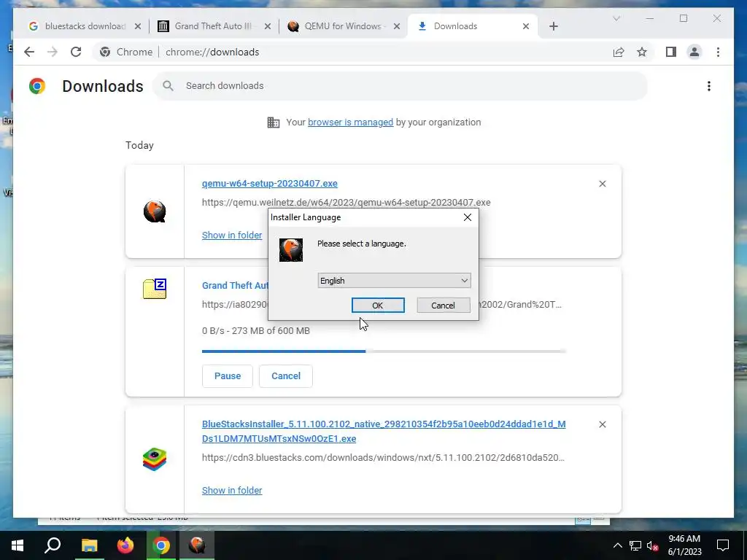This screenshot has width=747, height=560.
Task: Click the managed organization building icon
Action: click(274, 122)
